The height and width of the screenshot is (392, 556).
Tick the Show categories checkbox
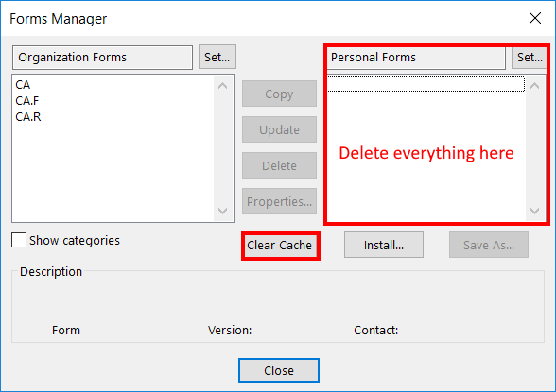19,240
